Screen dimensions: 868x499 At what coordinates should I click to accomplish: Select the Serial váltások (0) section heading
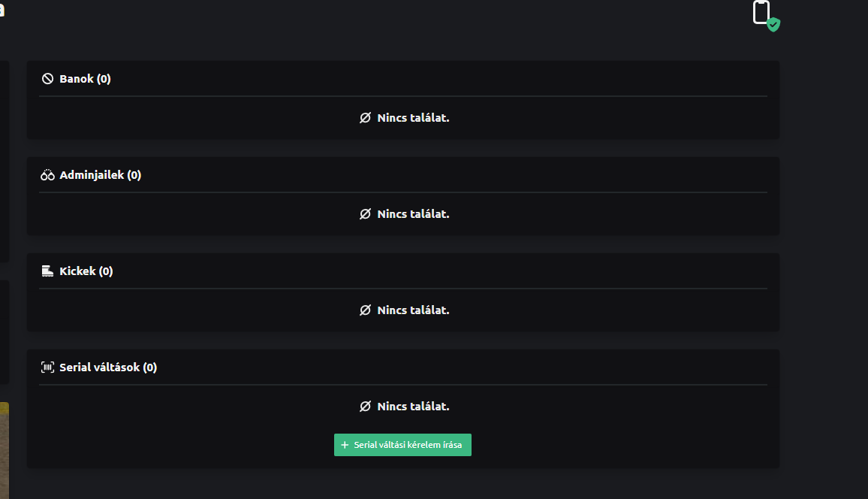pos(108,367)
